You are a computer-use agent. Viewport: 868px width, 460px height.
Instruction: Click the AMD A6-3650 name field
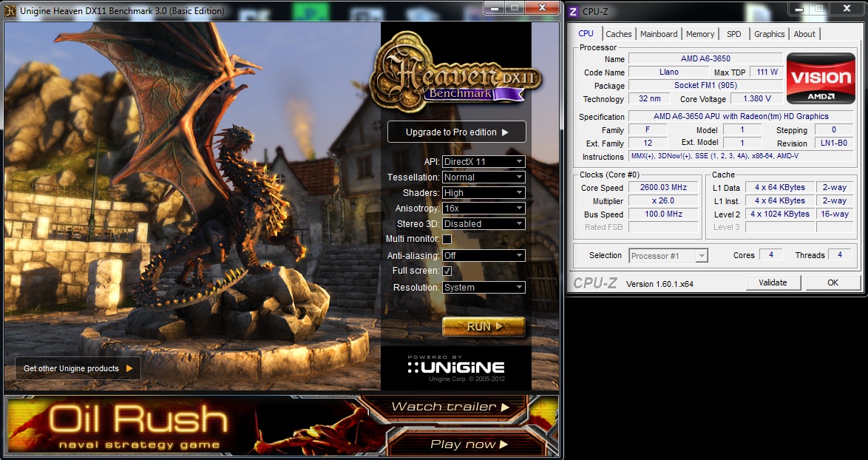point(705,58)
